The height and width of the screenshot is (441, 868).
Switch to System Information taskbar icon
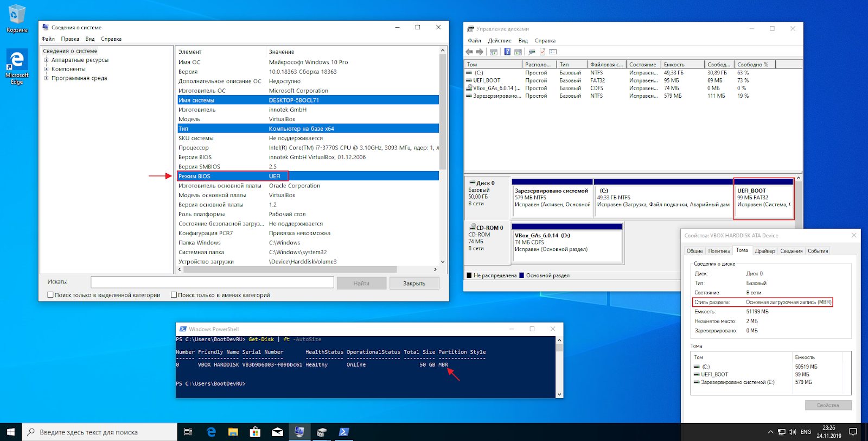coord(299,432)
